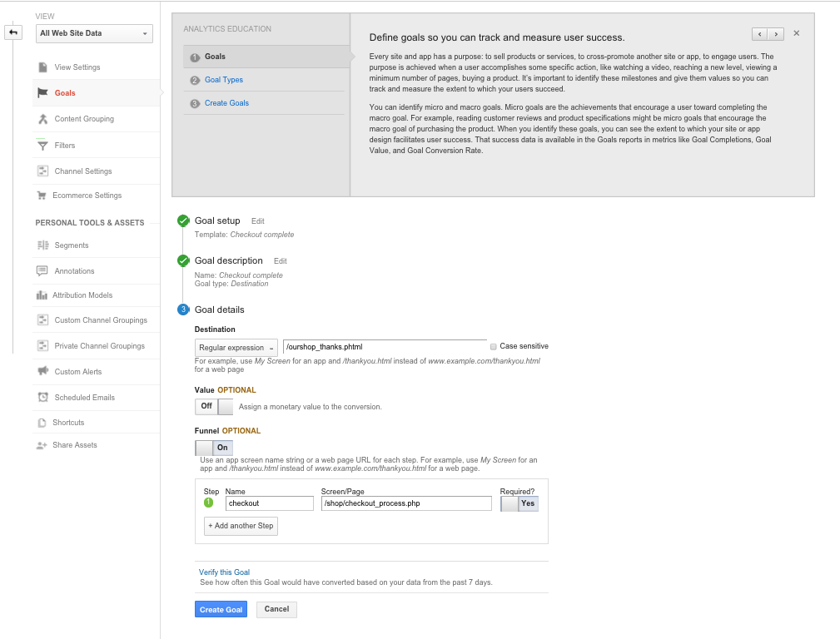Screen dimensions: 840x639
Task: Click the Filters funnel icon
Action: 42,145
